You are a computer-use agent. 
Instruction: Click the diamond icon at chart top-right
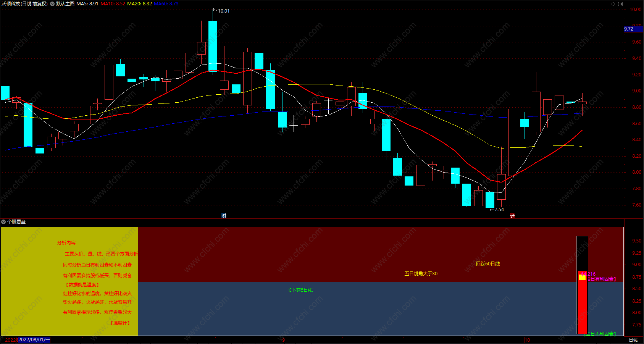(x=613, y=4)
